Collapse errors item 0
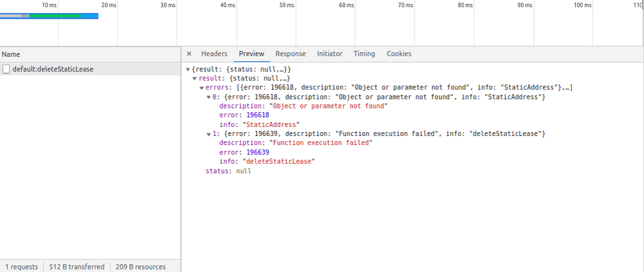This screenshot has height=272, width=644. point(208,97)
